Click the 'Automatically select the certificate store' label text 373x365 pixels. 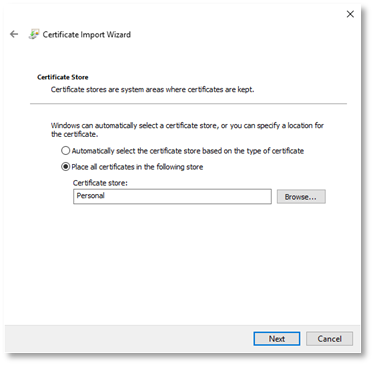[188, 151]
